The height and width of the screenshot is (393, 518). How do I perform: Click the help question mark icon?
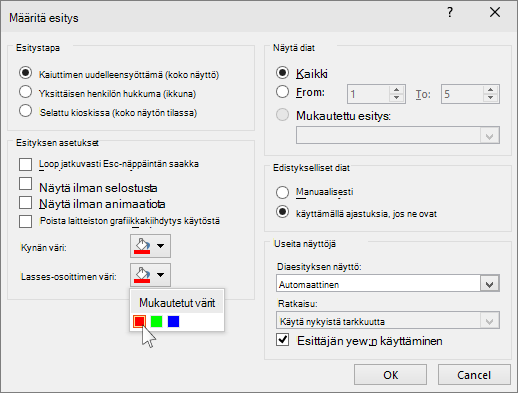[x=450, y=13]
